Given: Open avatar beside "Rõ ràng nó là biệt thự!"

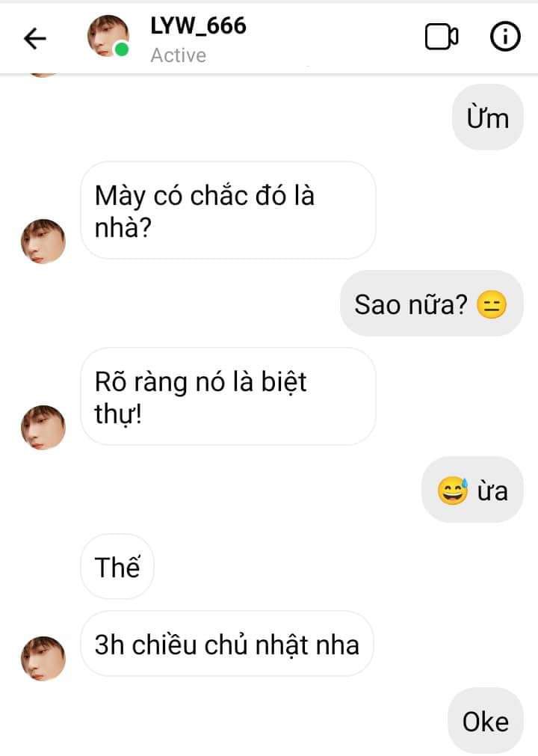Looking at the screenshot, I should click(x=43, y=427).
